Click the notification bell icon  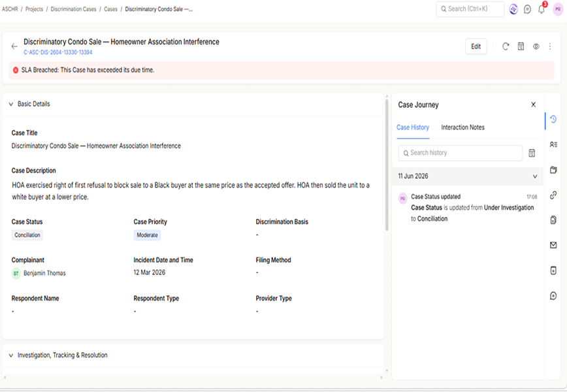[x=542, y=9]
